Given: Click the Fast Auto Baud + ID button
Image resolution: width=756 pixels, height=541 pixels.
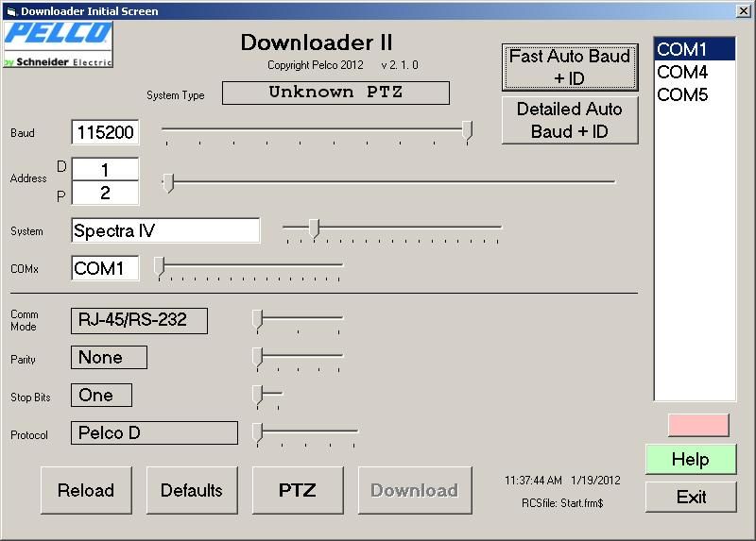Looking at the screenshot, I should pyautogui.click(x=570, y=67).
